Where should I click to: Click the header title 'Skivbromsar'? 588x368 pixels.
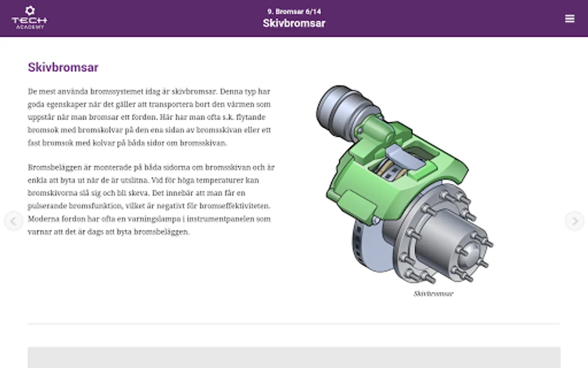coord(294,23)
